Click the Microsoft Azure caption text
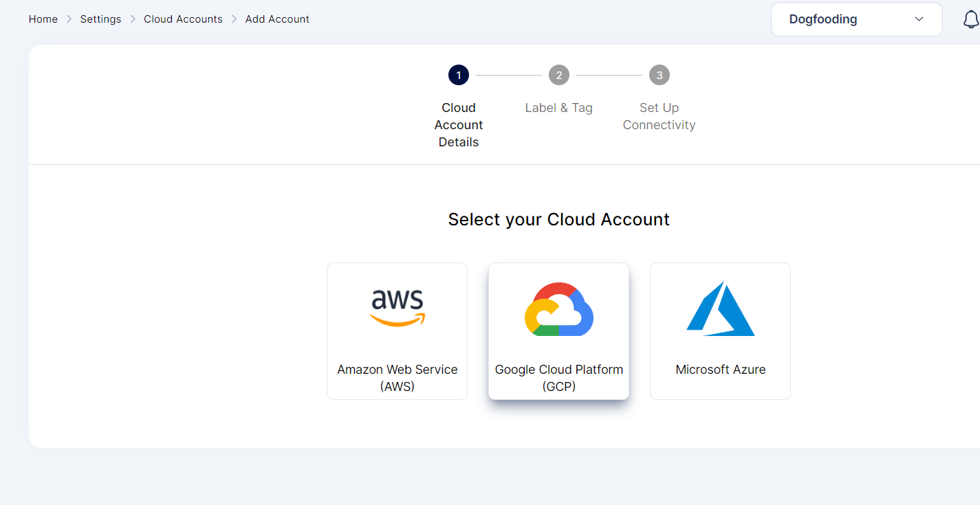The width and height of the screenshot is (980, 505). 720,370
